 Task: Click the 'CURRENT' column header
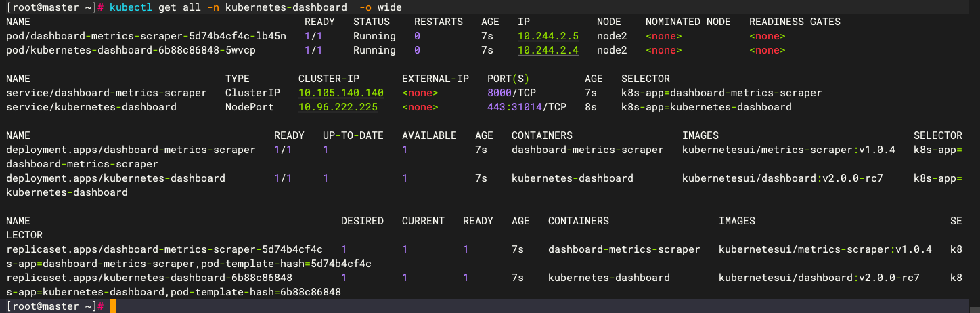click(x=423, y=221)
